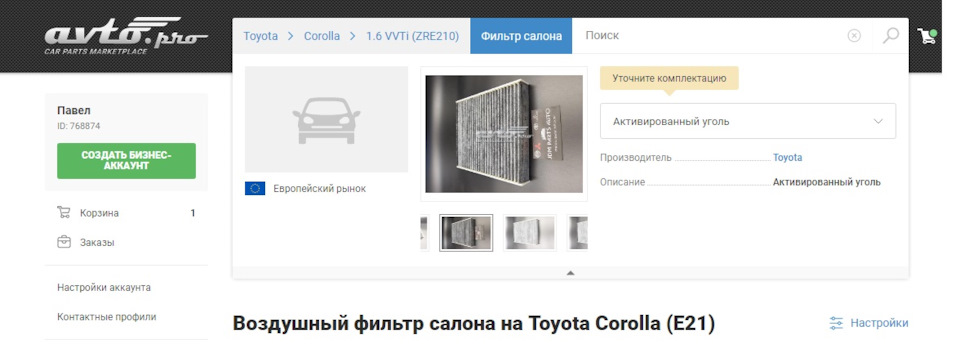Viewport: 960px width, 362px height.
Task: Select Toyota in the breadcrumb
Action: (260, 36)
